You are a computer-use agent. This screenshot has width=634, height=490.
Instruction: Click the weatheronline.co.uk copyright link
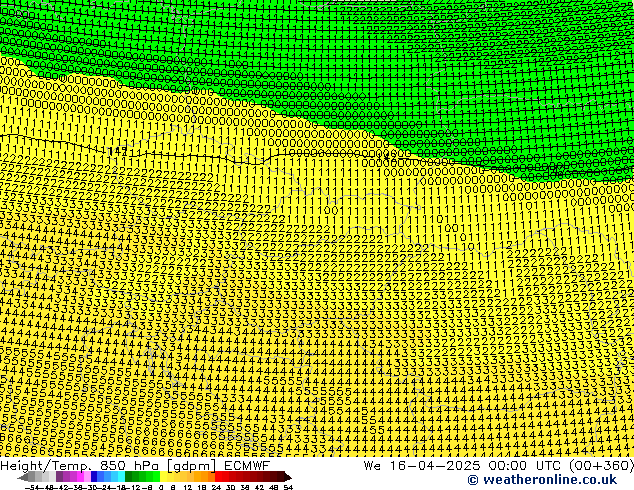point(542,480)
